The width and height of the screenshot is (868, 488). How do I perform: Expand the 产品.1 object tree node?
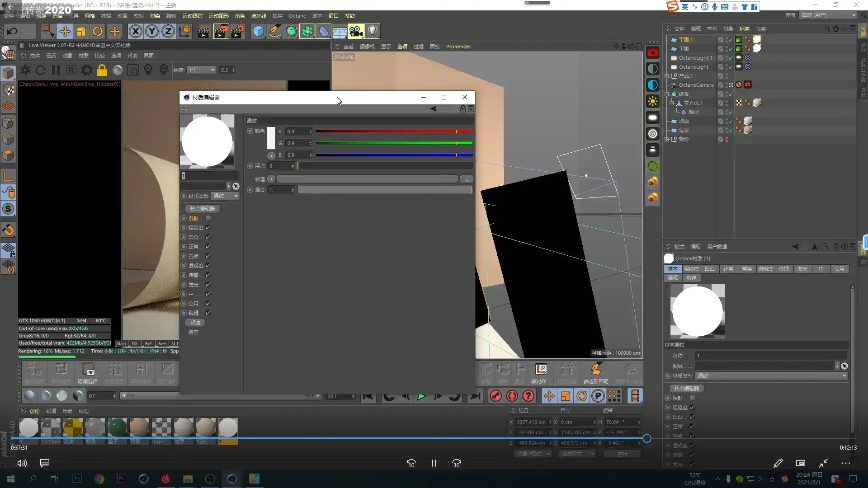pos(667,76)
